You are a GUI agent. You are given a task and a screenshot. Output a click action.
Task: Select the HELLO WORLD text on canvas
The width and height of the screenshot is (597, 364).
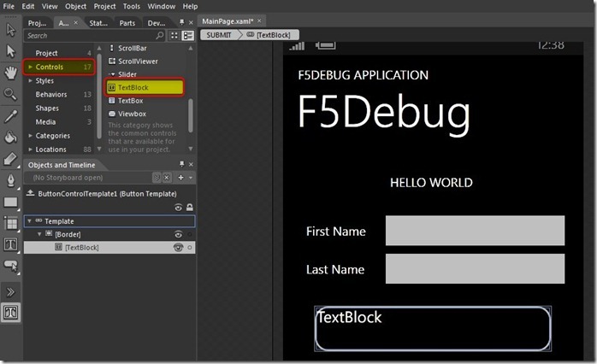(x=431, y=183)
